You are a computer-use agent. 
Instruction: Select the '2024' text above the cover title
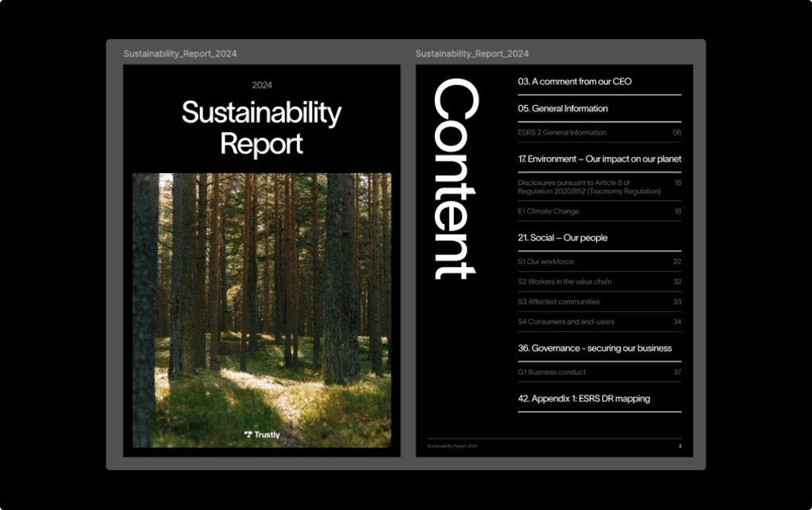(x=261, y=85)
